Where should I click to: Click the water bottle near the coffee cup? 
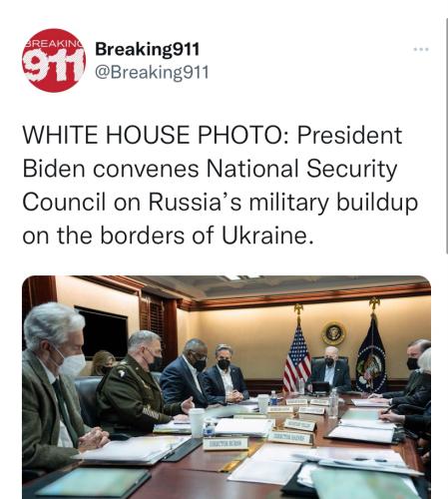pos(209,428)
